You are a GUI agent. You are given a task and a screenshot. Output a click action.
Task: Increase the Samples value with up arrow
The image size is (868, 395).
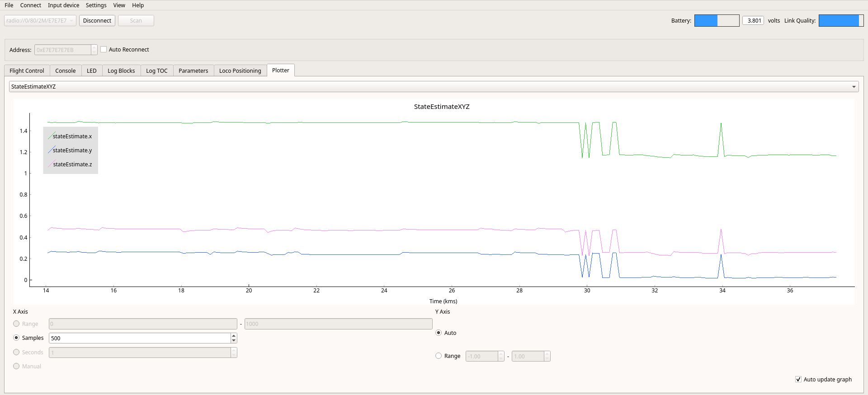click(x=234, y=336)
